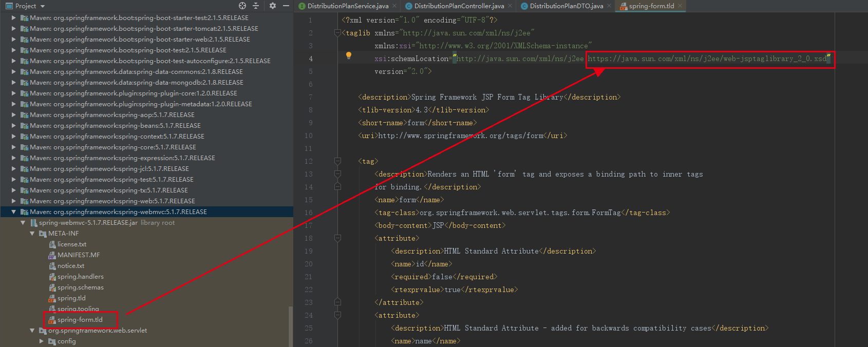Expand Maven spring-aop:5.1.7.RELEASE library
The height and width of the screenshot is (347, 868).
click(x=13, y=114)
